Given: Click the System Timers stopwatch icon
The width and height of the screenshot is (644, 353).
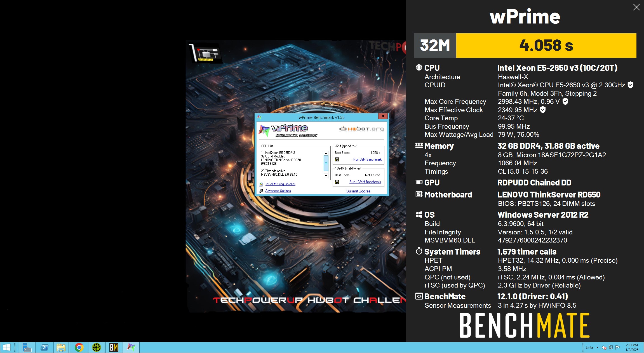Looking at the screenshot, I should pyautogui.click(x=419, y=251).
